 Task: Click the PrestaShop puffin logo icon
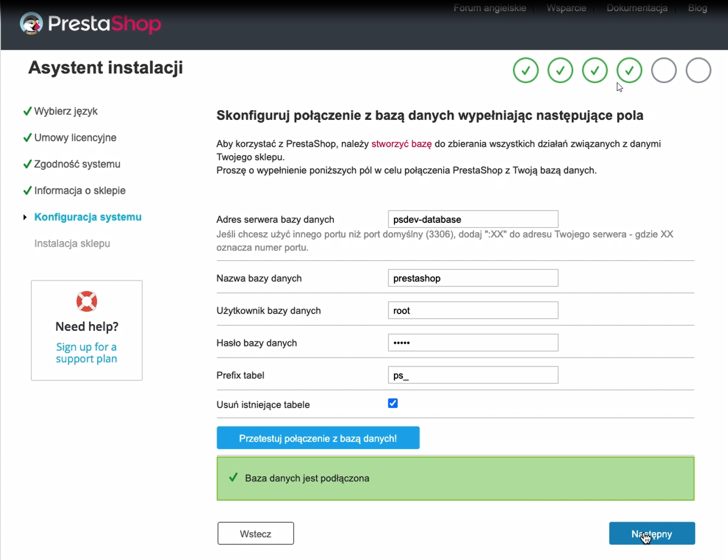tap(31, 24)
